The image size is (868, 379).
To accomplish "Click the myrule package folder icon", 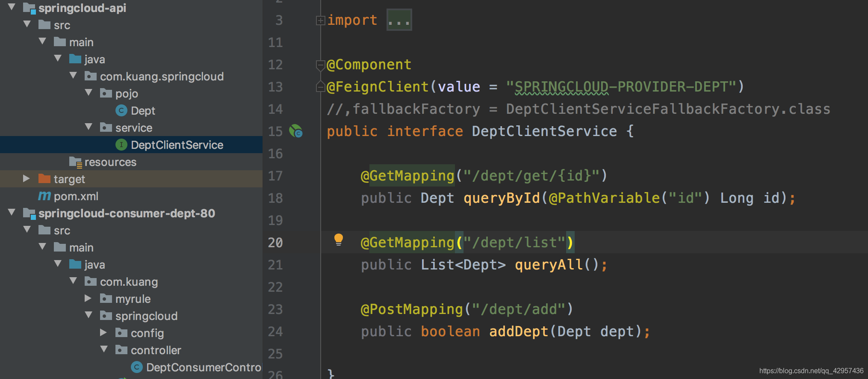I will 106,298.
